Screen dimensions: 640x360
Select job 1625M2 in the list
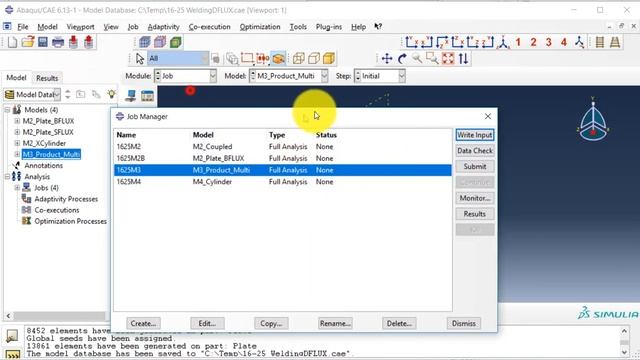[282, 147]
